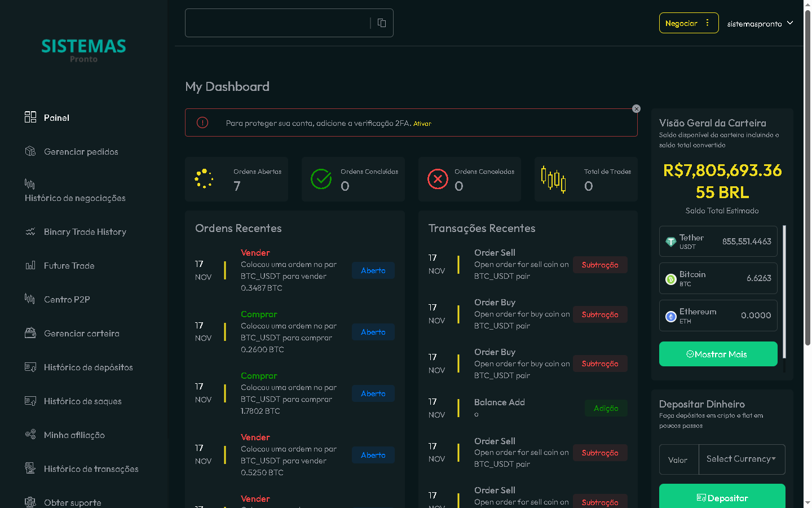The height and width of the screenshot is (508, 812).
Task: Click the copy icon in top field
Action: [382, 23]
